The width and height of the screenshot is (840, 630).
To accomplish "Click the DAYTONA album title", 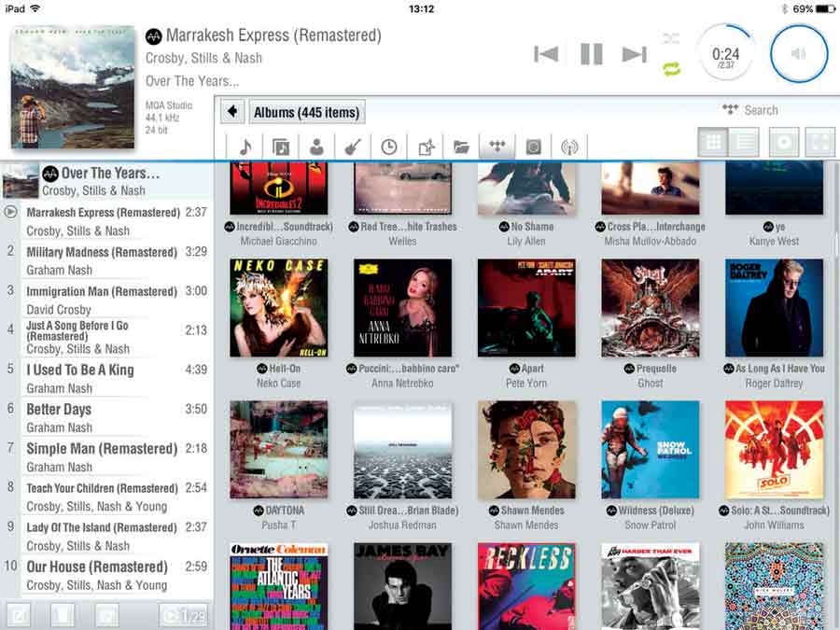I will coord(285,511).
